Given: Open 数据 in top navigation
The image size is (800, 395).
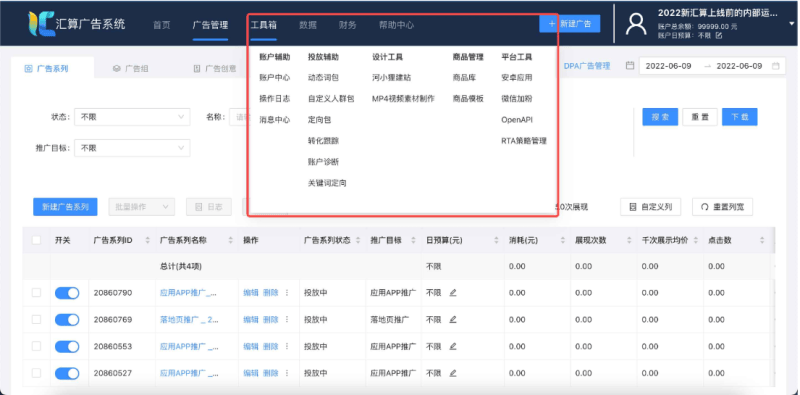Looking at the screenshot, I should [x=308, y=24].
